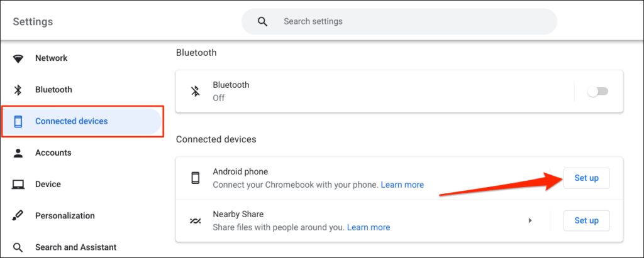Click the Bluetooth off icon in Bluetooth card
Image resolution: width=644 pixels, height=258 pixels.
click(196, 91)
